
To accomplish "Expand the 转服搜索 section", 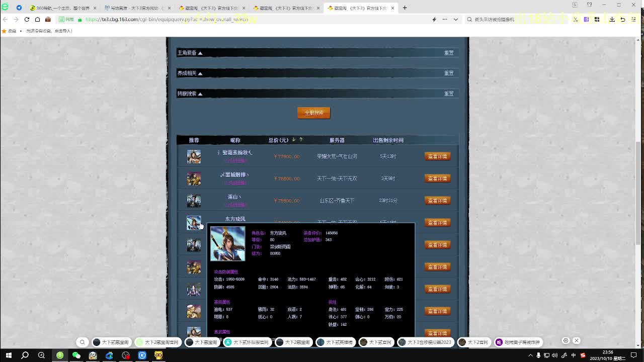I will pos(190,94).
